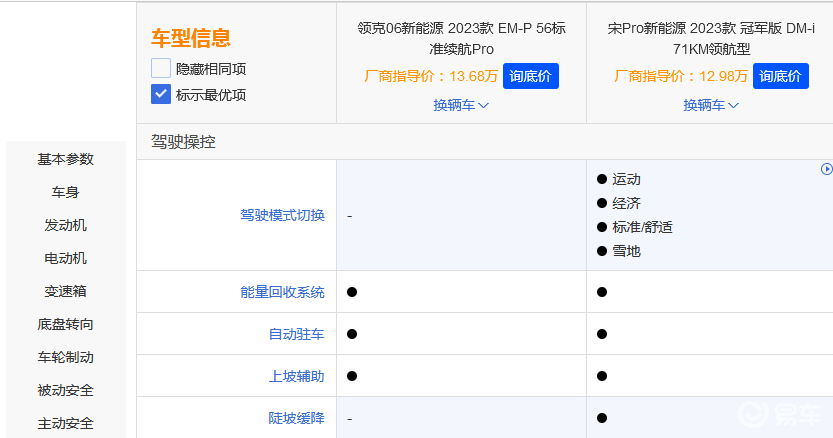Click the 车型信息 heading

(191, 38)
